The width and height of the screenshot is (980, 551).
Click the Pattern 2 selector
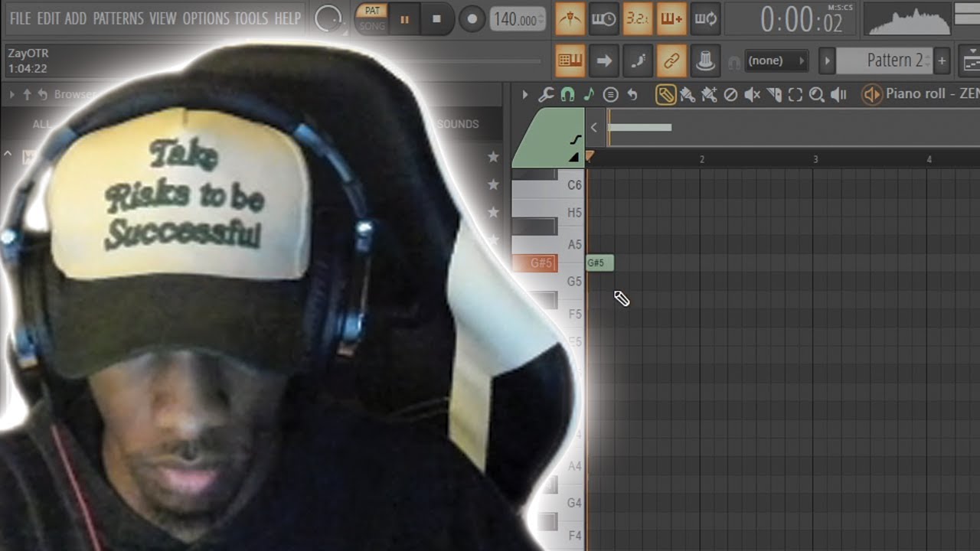coord(885,60)
